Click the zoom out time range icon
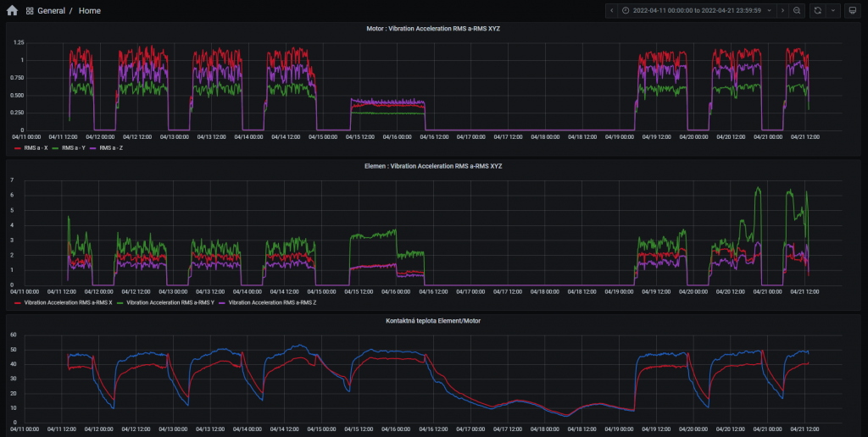868x437 pixels. point(798,11)
